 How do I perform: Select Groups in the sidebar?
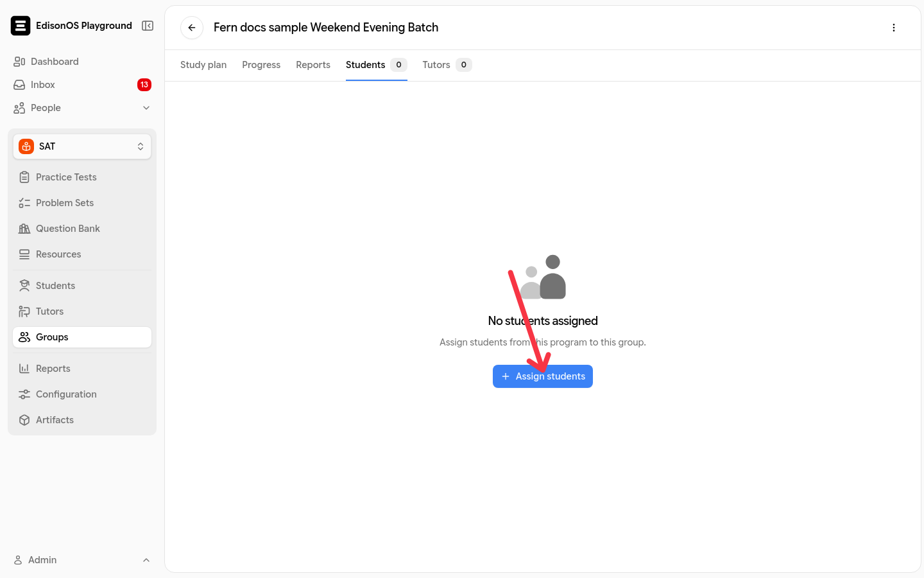82,337
